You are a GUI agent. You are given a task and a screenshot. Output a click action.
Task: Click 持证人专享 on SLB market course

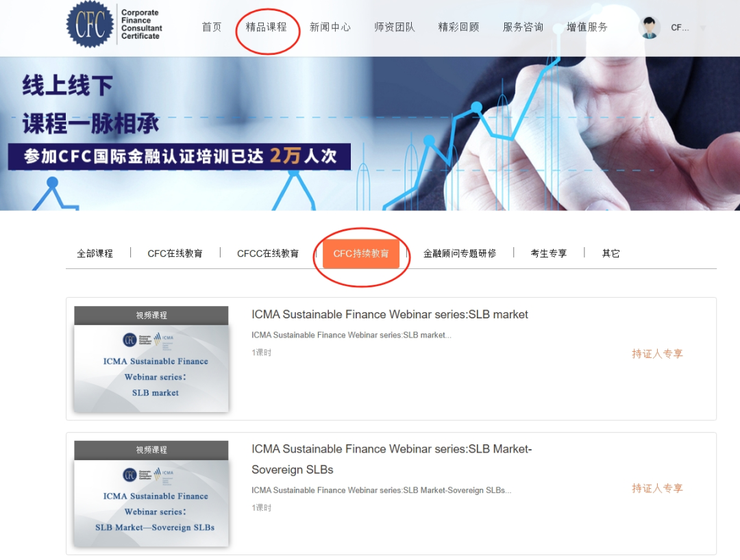[x=657, y=354]
